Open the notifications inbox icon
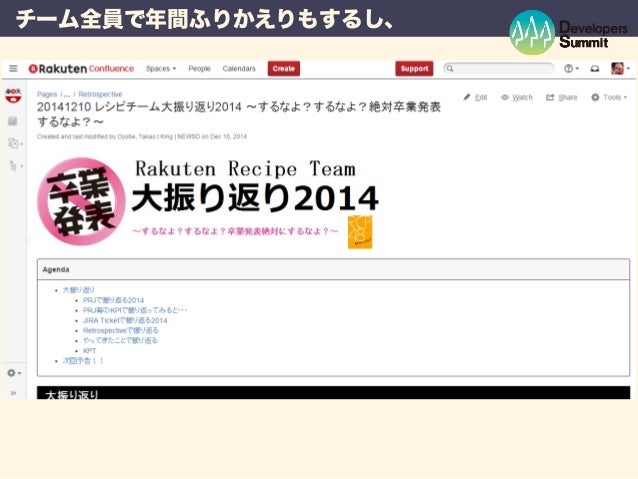Viewport: 638px width, 479px height. (594, 68)
